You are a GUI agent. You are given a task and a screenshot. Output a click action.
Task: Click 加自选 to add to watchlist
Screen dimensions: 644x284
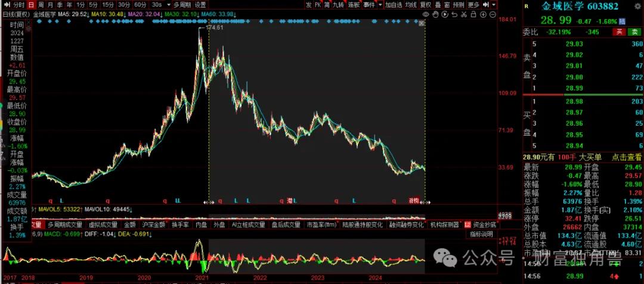point(394,5)
